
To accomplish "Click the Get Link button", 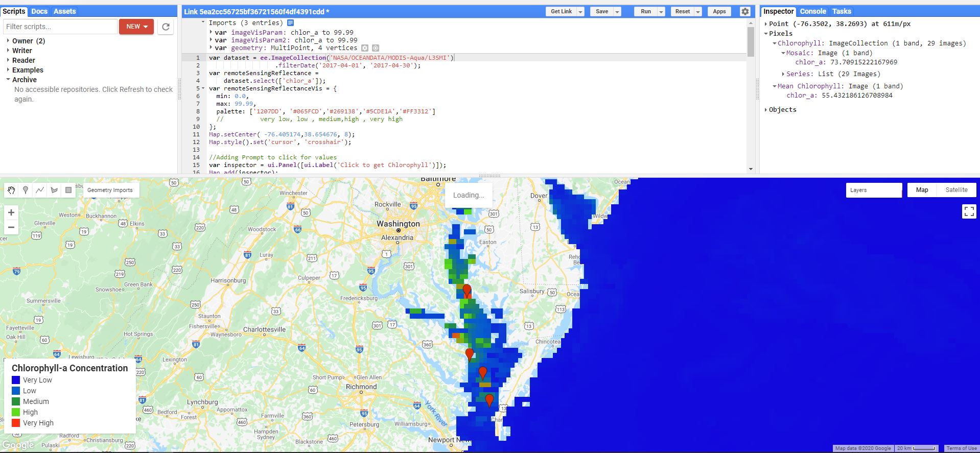I will (561, 11).
